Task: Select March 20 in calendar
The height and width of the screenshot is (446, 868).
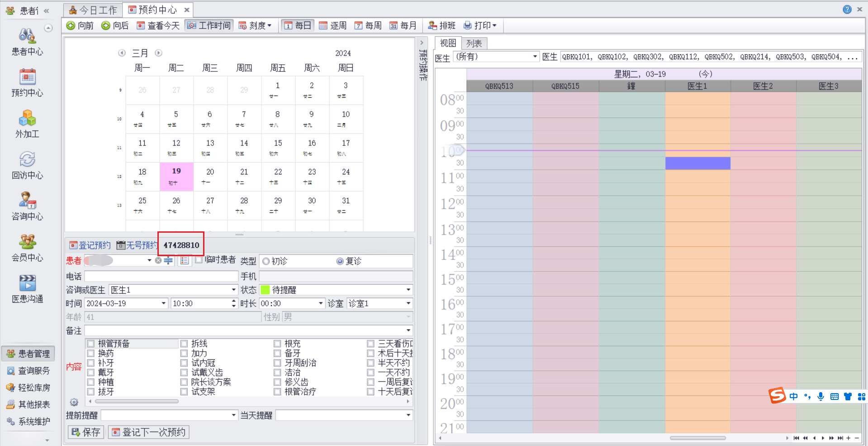Action: 210,176
